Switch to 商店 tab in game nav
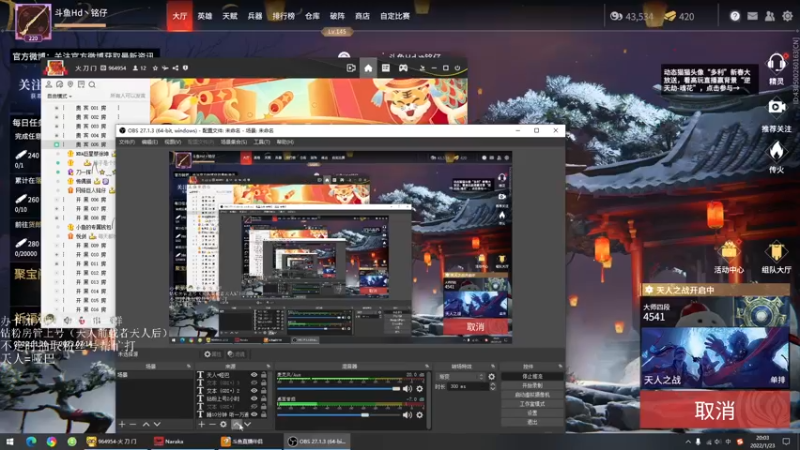This screenshot has width=800, height=450. 362,16
